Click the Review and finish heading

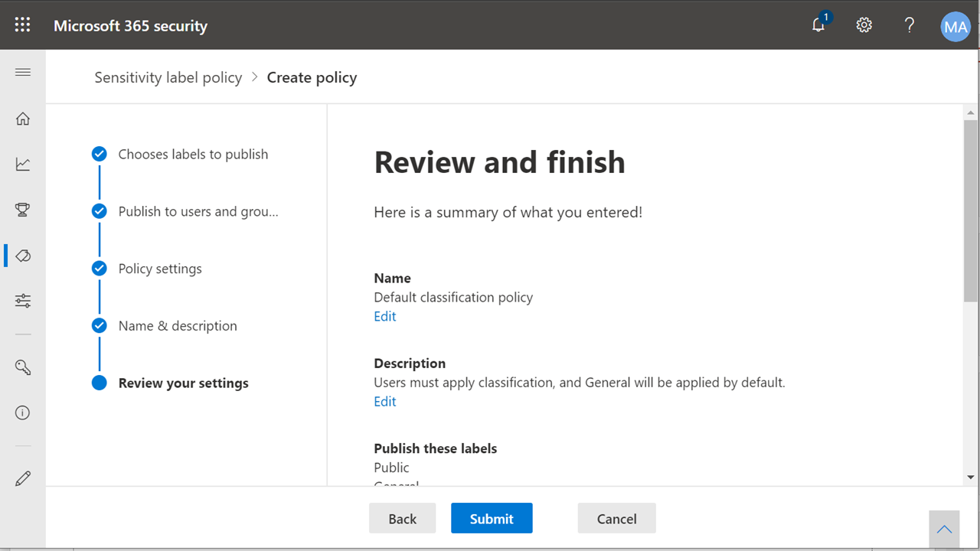pos(500,162)
